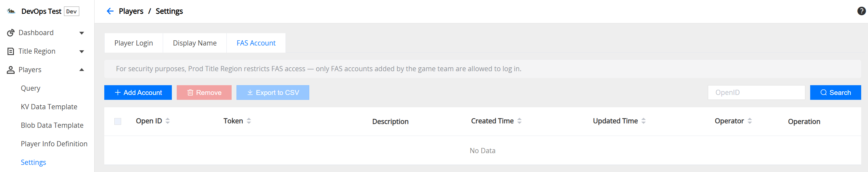Sort by Operator column arrows
The image size is (868, 172).
(749, 121)
